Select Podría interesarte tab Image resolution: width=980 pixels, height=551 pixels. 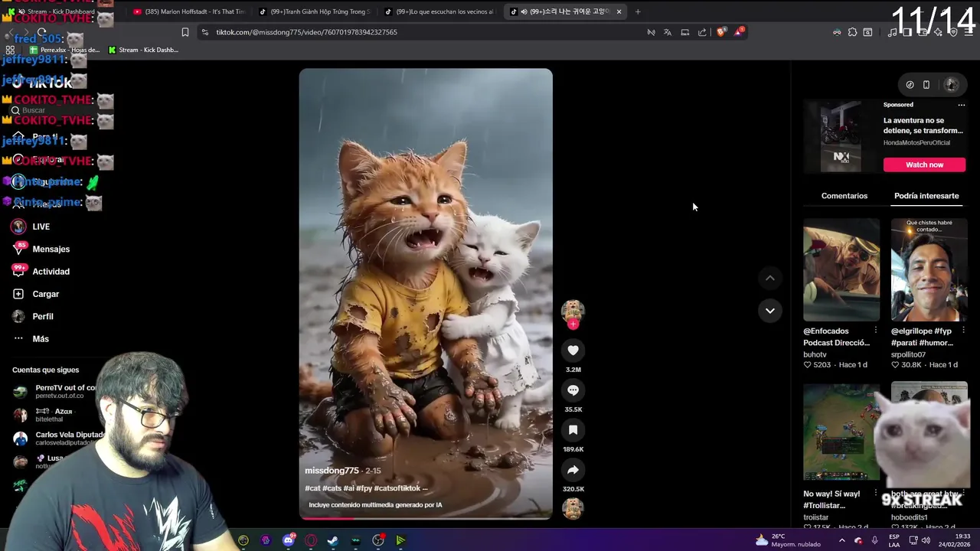[926, 196]
